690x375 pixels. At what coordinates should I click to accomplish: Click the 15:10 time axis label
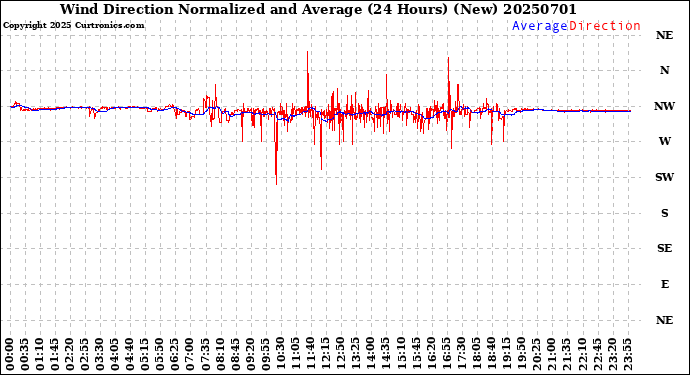click(401, 355)
